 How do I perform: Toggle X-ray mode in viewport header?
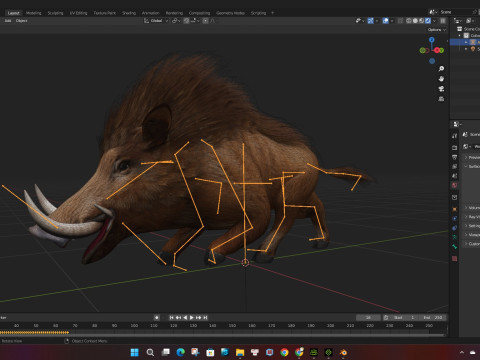tap(400, 21)
